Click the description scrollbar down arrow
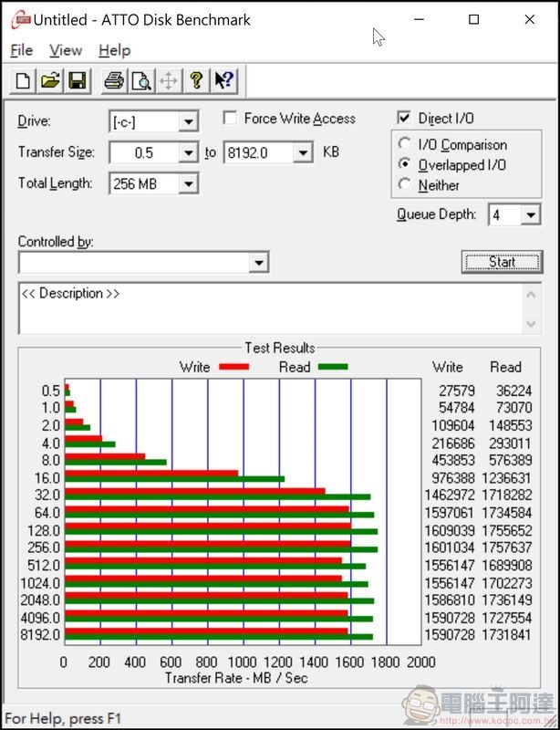This screenshot has height=730, width=560. point(532,324)
